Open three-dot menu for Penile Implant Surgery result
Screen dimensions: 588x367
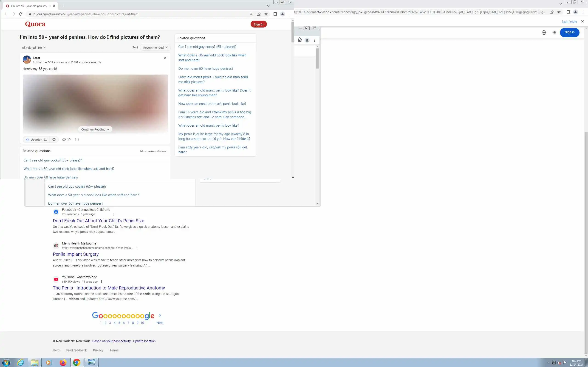[x=137, y=248]
